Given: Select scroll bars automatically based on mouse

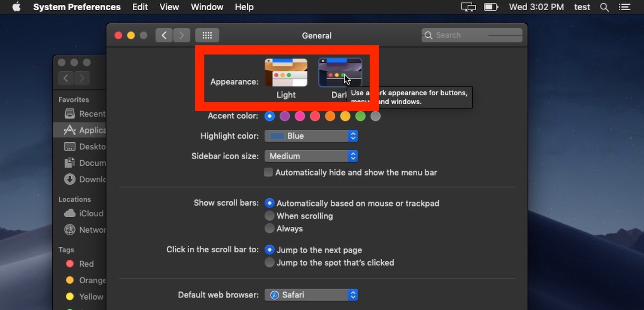Looking at the screenshot, I should click(x=270, y=203).
